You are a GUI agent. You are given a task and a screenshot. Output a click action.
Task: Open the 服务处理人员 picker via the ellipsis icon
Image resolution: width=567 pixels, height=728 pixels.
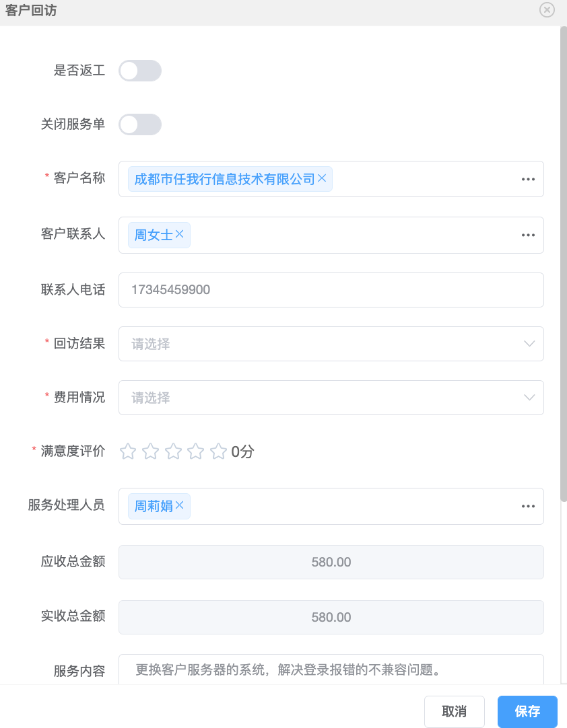click(x=528, y=507)
